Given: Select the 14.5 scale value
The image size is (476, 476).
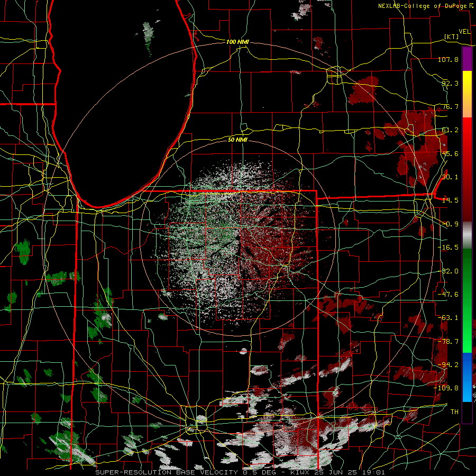Looking at the screenshot, I should click(450, 200).
